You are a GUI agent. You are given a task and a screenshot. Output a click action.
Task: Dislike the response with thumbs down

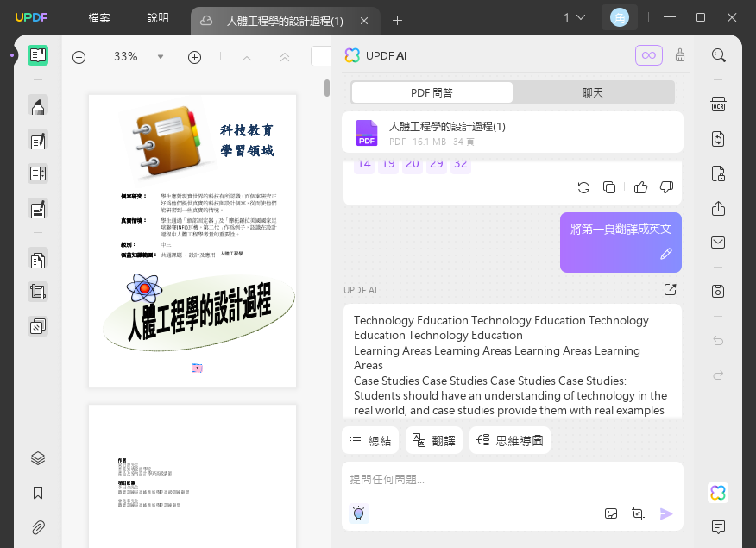pyautogui.click(x=666, y=187)
